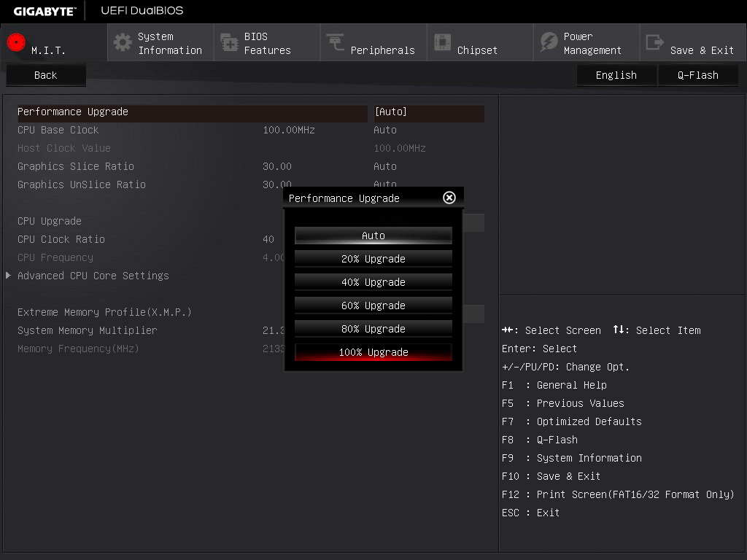Open the English language selector
The image size is (747, 560).
coord(616,75)
